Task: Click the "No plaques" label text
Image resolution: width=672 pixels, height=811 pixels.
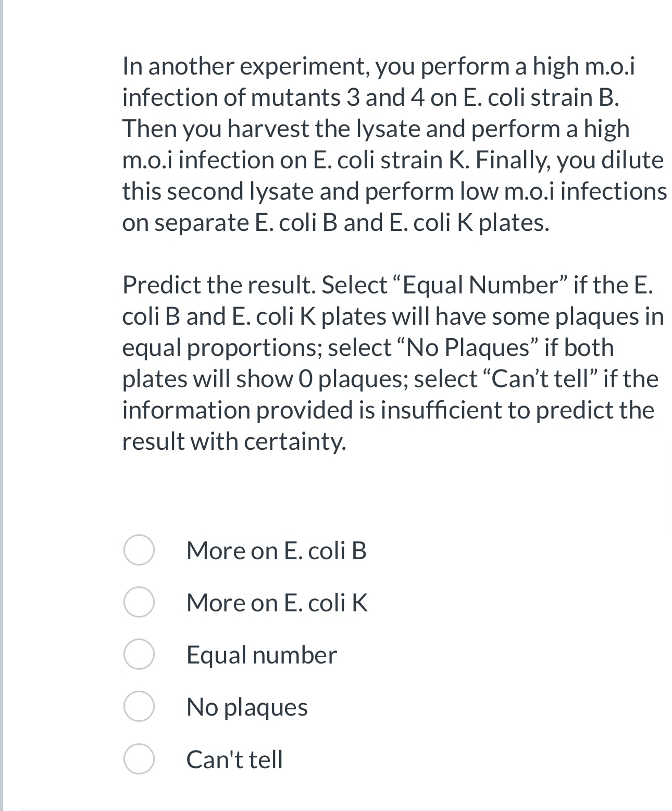Action: coord(247,707)
